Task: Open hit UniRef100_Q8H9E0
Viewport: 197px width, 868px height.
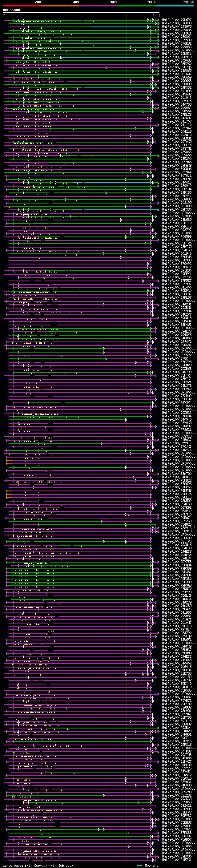Action: point(177,57)
